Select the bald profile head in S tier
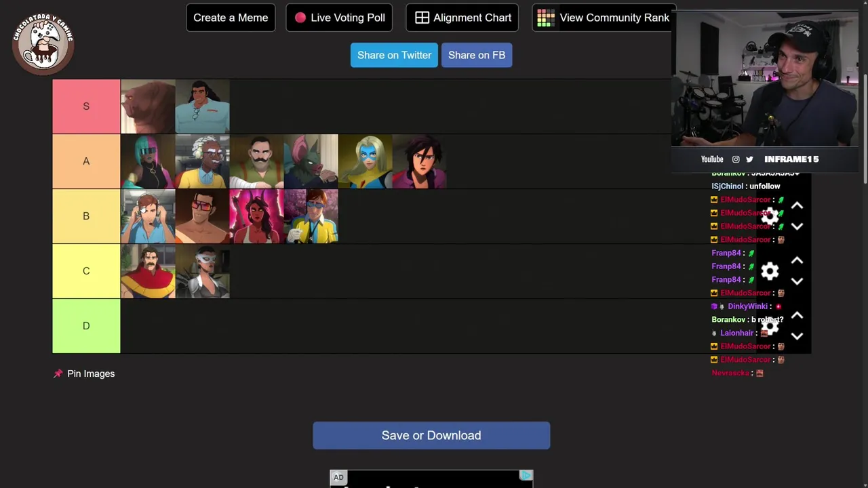This screenshot has width=868, height=488. pyautogui.click(x=148, y=106)
